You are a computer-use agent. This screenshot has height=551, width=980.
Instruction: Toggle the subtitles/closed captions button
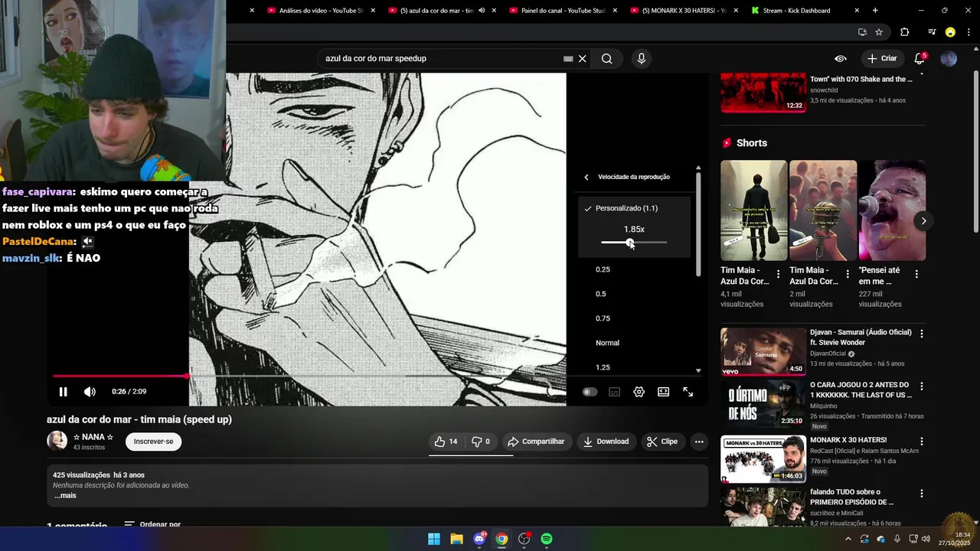[x=614, y=392]
